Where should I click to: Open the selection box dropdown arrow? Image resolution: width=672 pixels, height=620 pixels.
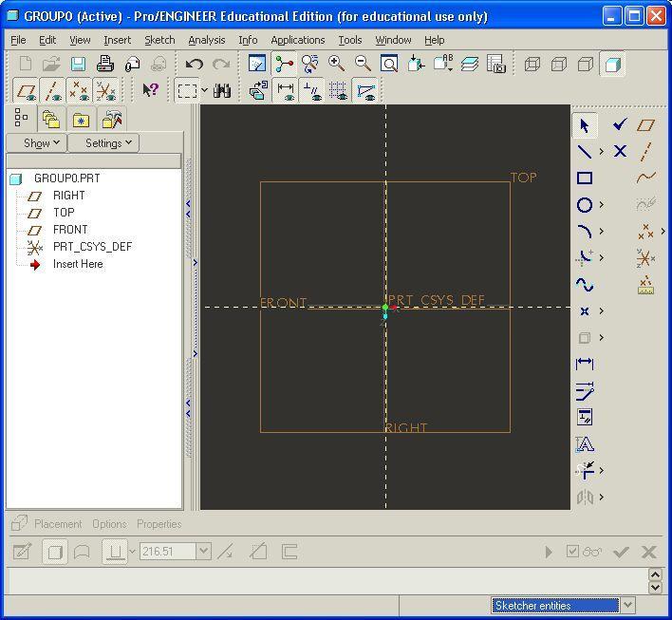(204, 90)
